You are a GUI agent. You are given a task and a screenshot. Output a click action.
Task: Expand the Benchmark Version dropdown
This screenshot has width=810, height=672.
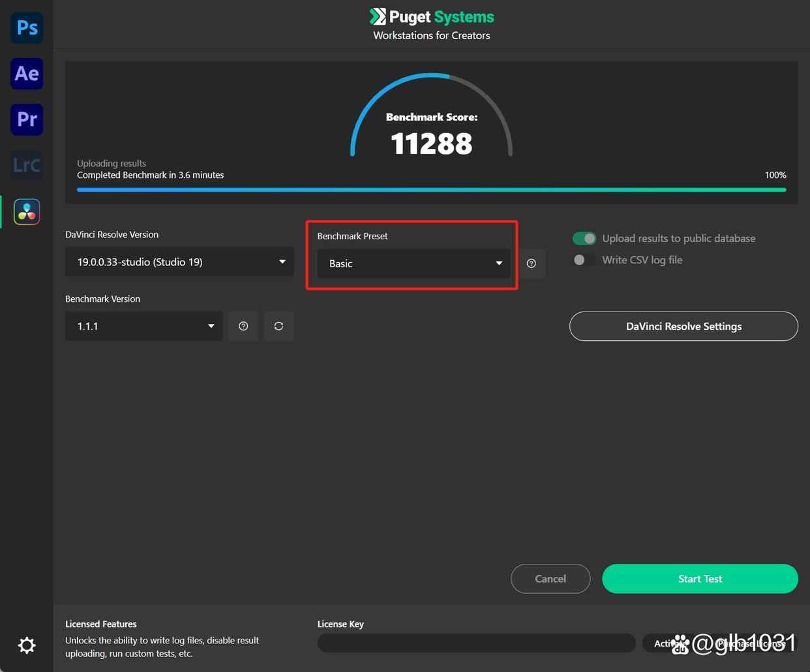[143, 326]
